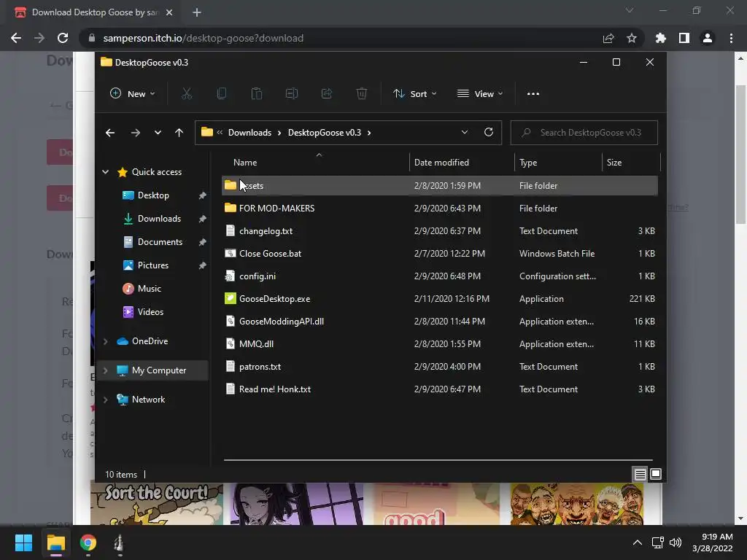Screen dimensions: 747x560
Task: Open Chrome profile avatar icon
Action: tap(708, 38)
